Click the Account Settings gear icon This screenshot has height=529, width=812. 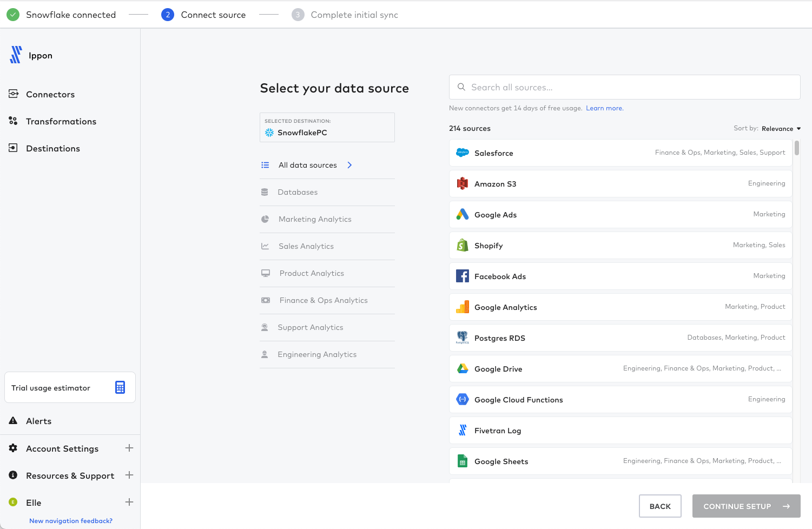13,448
